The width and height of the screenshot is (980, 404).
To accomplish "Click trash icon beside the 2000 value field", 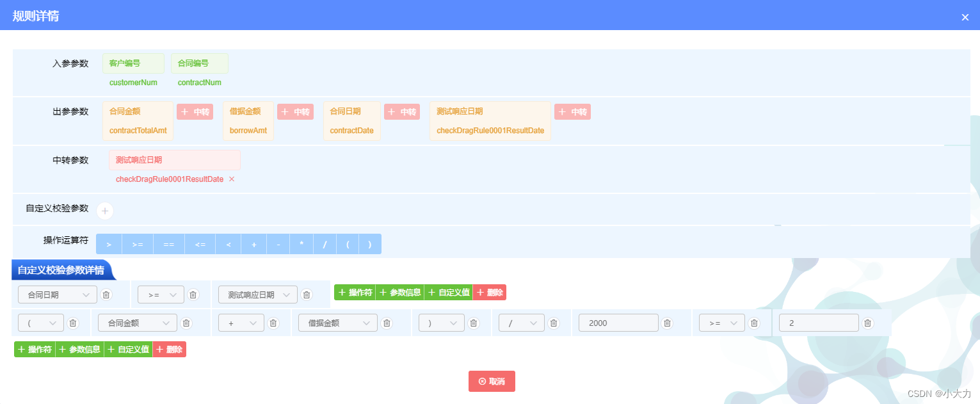I will [667, 323].
